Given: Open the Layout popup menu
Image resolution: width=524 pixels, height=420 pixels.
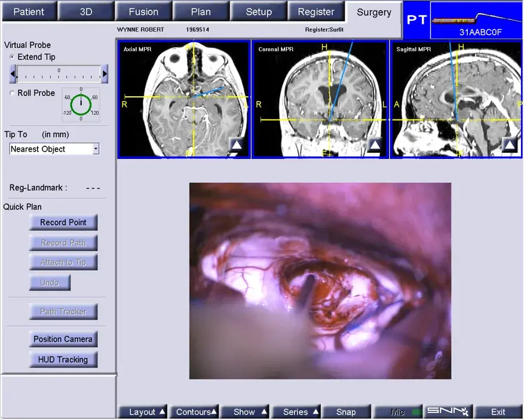Looking at the screenshot, I should click(143, 412).
